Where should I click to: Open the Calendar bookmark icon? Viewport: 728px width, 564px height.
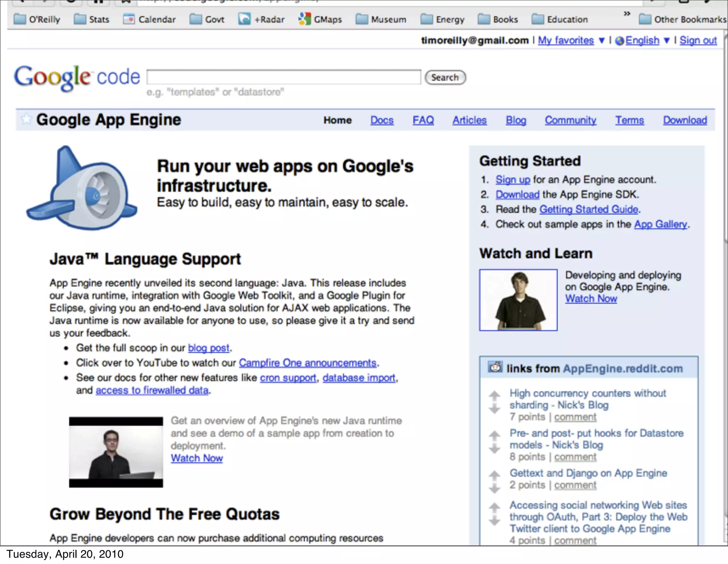click(129, 19)
